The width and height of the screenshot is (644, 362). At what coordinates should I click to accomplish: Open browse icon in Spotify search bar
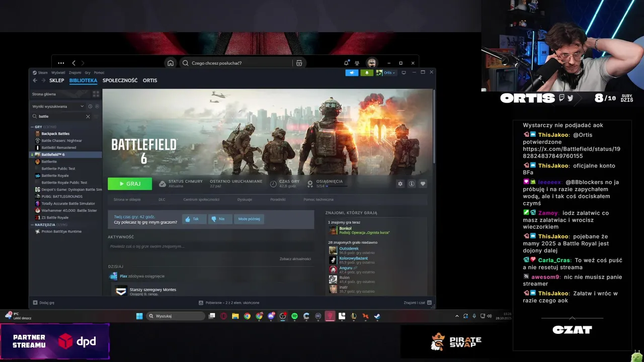299,63
